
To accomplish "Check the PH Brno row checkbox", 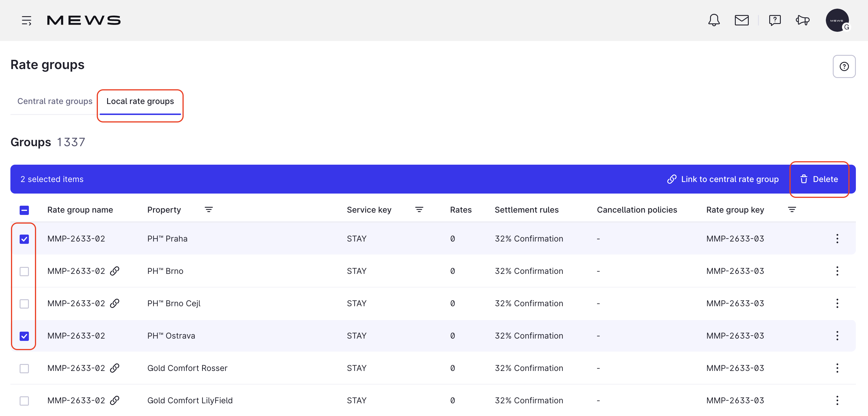I will point(24,271).
